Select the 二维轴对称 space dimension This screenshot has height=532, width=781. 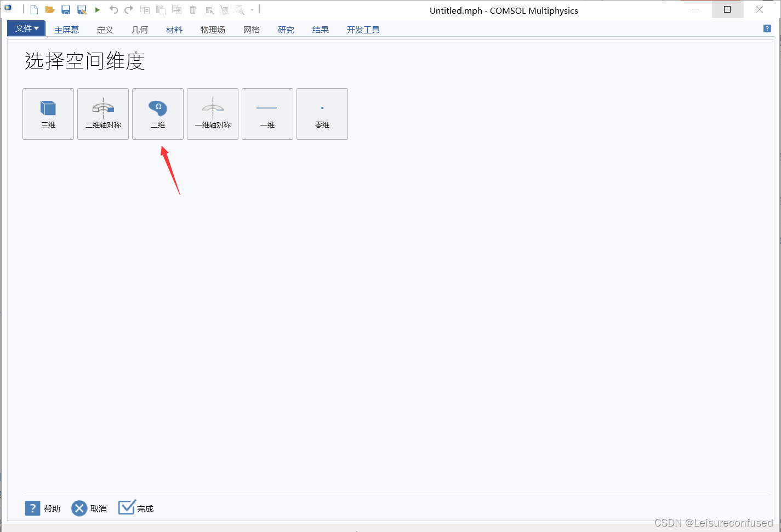pos(103,114)
